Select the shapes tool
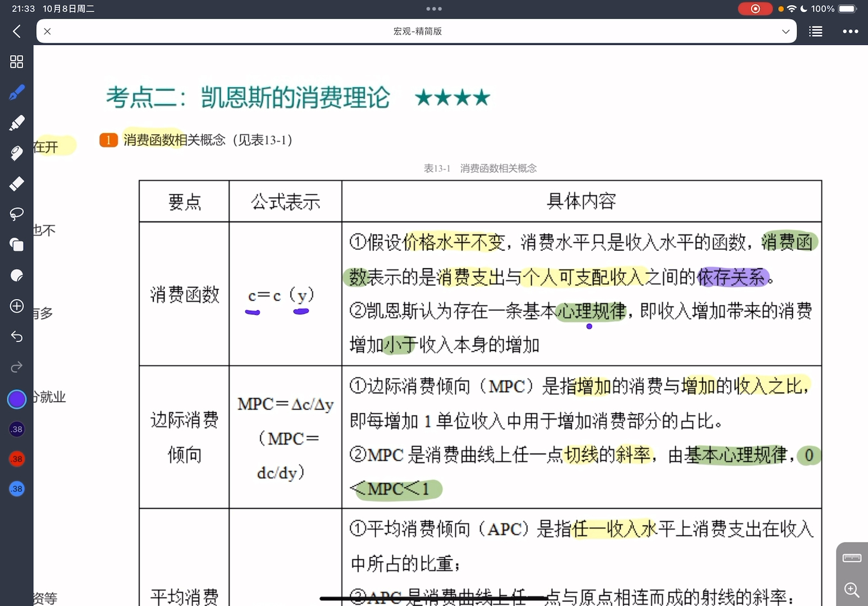Viewport: 868px width, 606px height. [17, 245]
